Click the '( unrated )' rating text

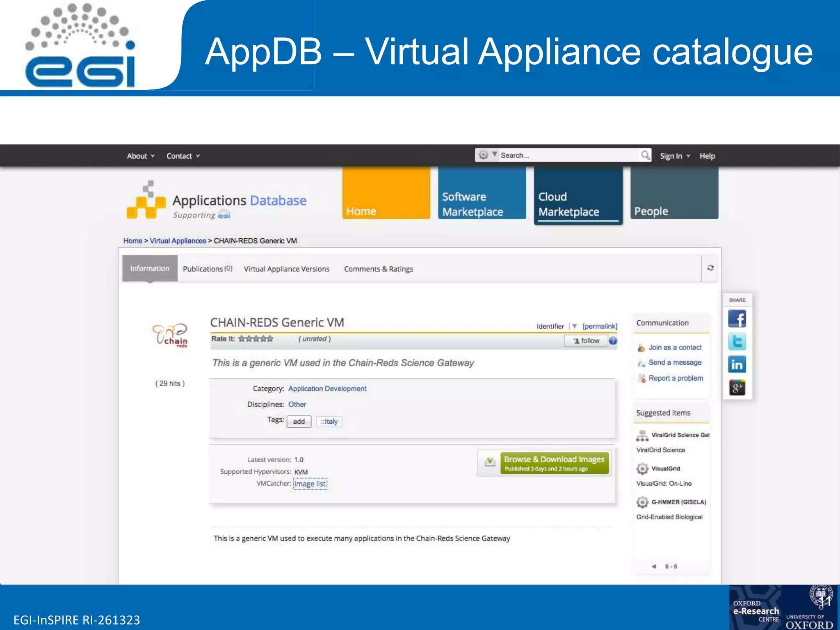point(315,339)
